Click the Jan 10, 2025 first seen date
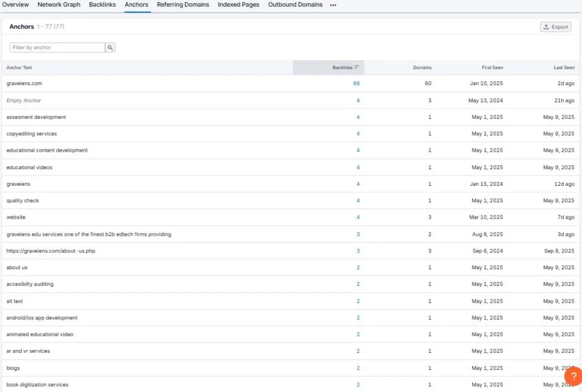The image size is (582, 392). 487,84
